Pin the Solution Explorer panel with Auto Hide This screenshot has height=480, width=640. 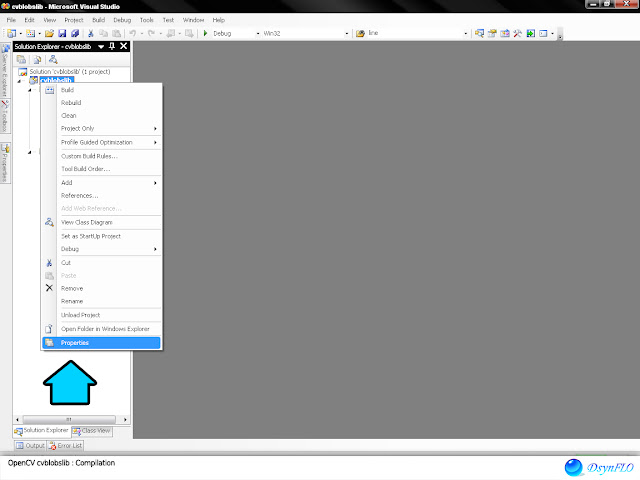tap(112, 47)
